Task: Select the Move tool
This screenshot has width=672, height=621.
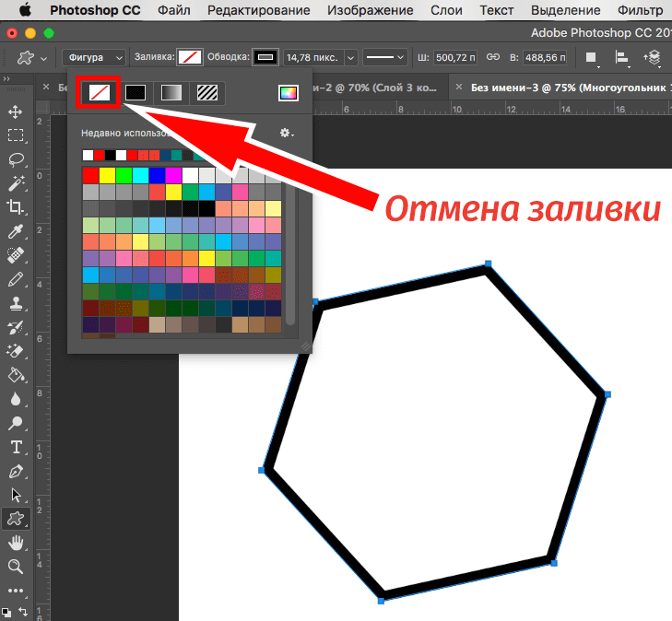Action: 16,111
